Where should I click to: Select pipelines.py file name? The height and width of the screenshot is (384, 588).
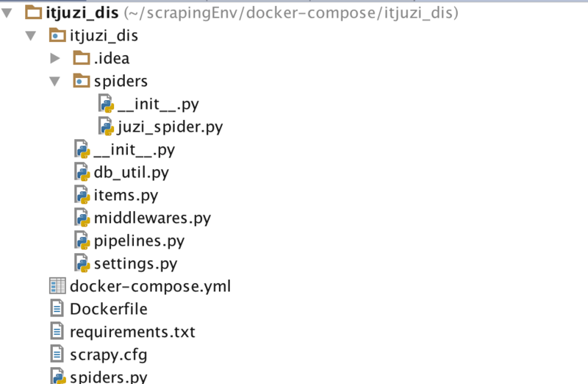[139, 241]
